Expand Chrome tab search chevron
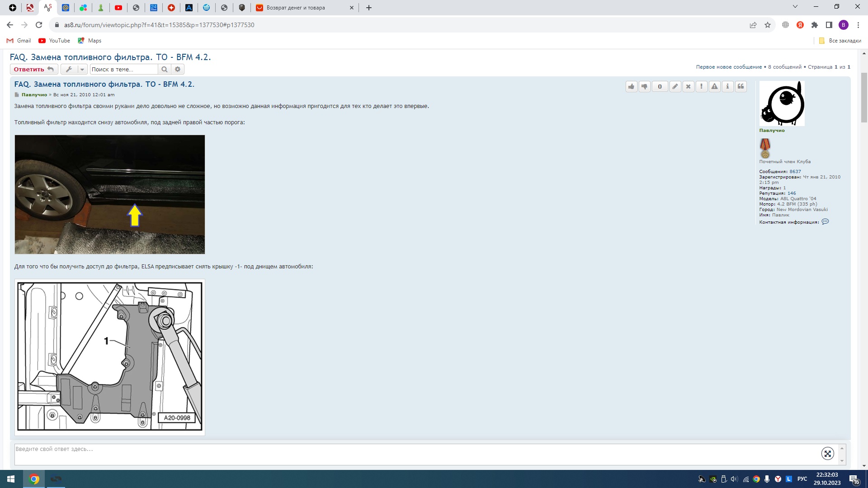 tap(795, 7)
